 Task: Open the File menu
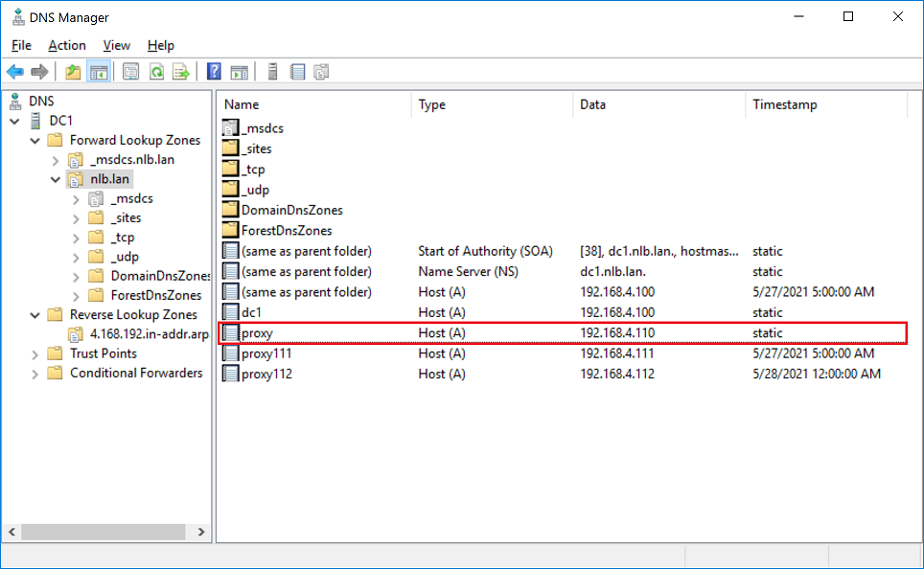[x=21, y=45]
